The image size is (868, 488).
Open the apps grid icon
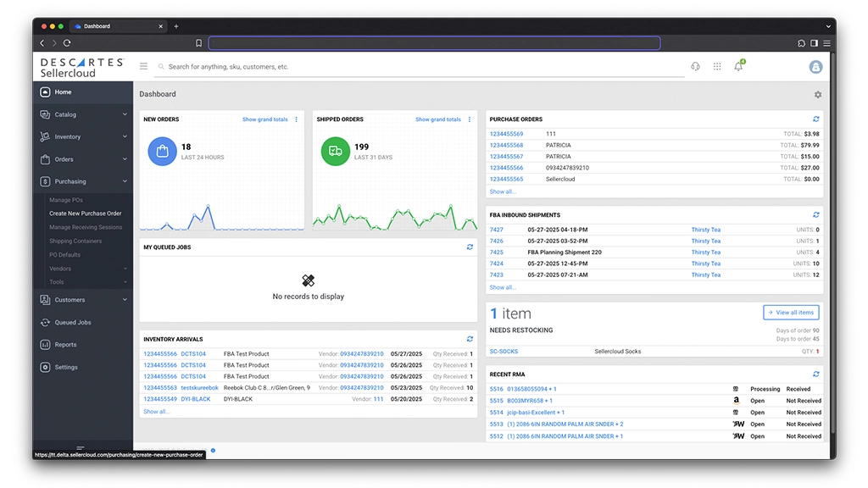click(x=715, y=66)
